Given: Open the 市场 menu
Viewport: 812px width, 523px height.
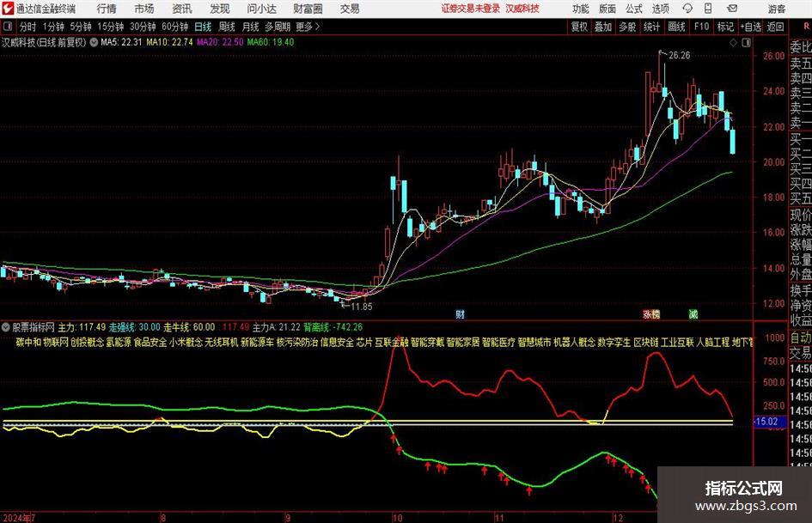Looking at the screenshot, I should point(144,9).
